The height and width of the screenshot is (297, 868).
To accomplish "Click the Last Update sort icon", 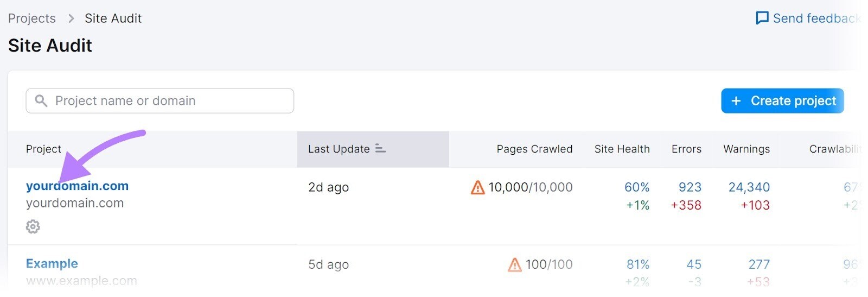I will [380, 149].
